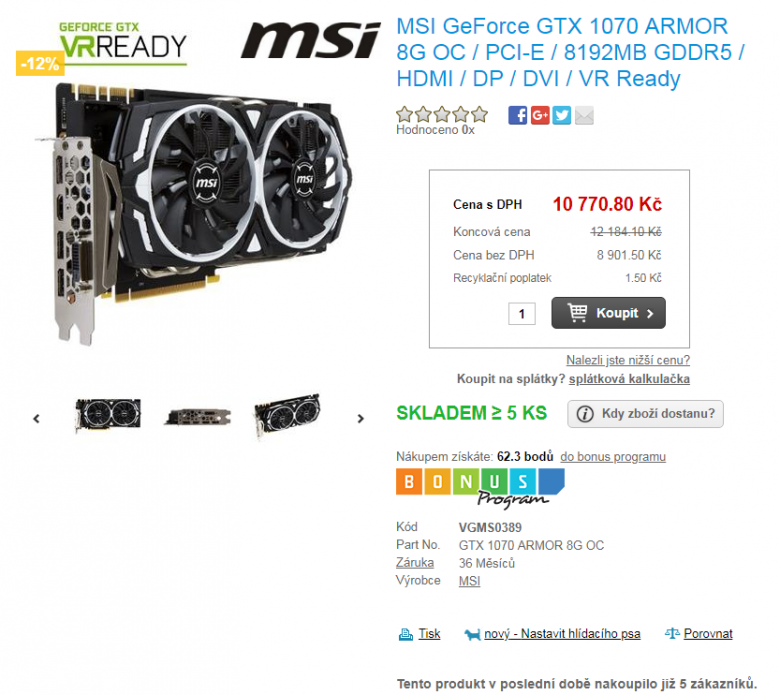This screenshot has width=780, height=695.
Task: Share via Google Plus icon
Action: click(540, 115)
